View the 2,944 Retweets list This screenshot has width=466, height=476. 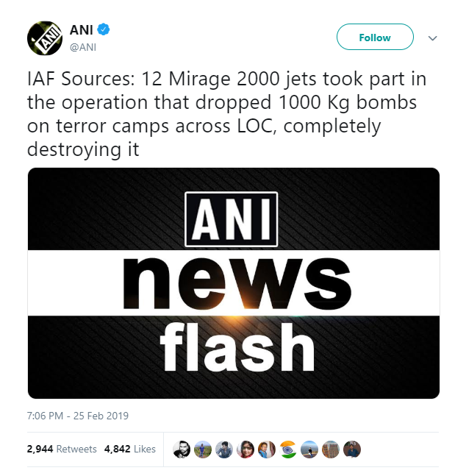[62, 449]
